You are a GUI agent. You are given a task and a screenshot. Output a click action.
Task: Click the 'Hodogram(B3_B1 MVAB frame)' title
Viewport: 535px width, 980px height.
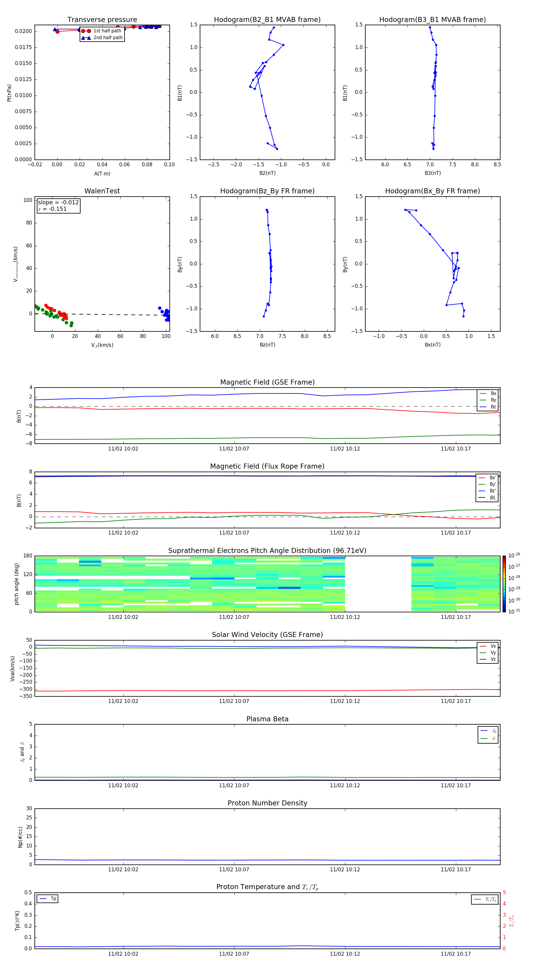(x=432, y=20)
